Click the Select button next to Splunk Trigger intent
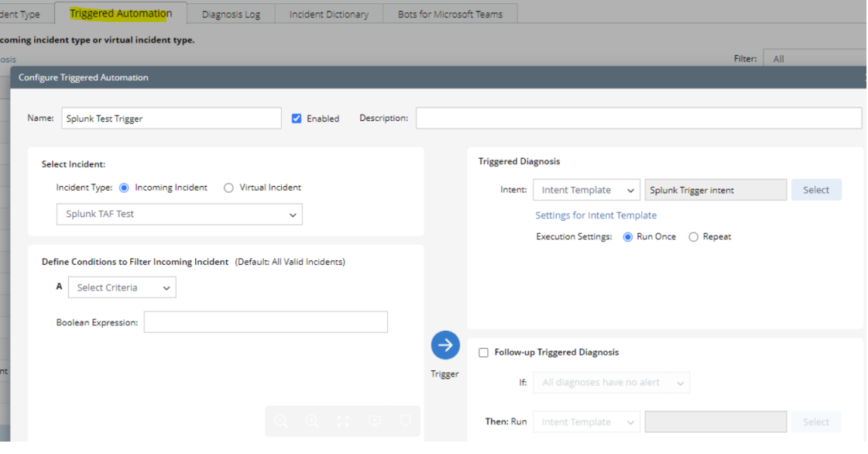The height and width of the screenshot is (454, 868). tap(815, 190)
